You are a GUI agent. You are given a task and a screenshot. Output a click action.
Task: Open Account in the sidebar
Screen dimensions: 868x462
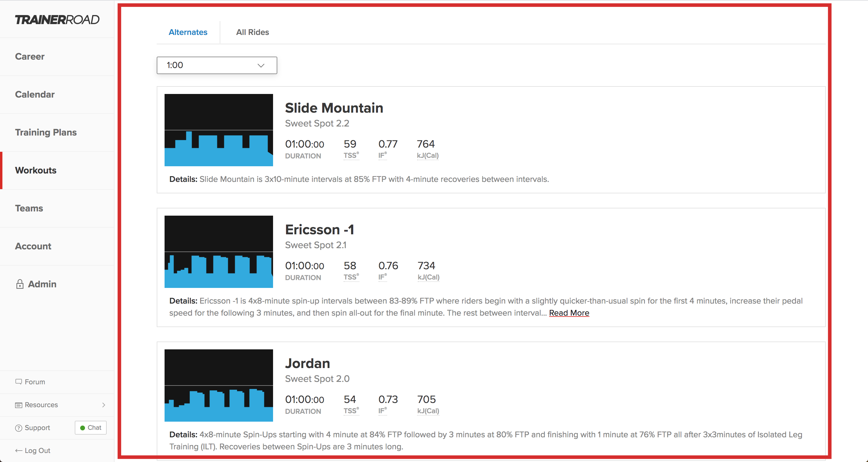pos(33,246)
